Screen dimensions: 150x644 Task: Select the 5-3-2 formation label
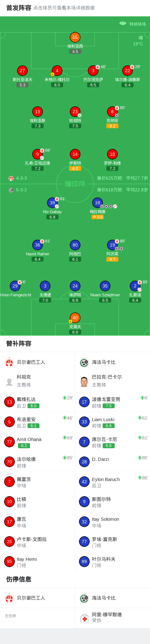coord(21,190)
